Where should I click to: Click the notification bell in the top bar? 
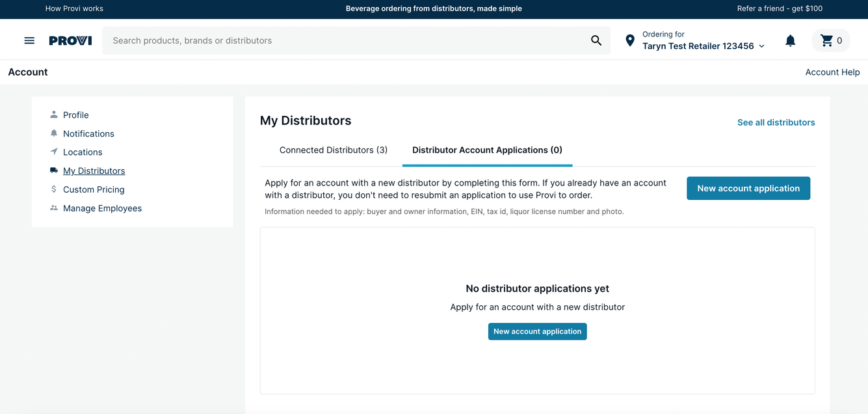coord(790,40)
